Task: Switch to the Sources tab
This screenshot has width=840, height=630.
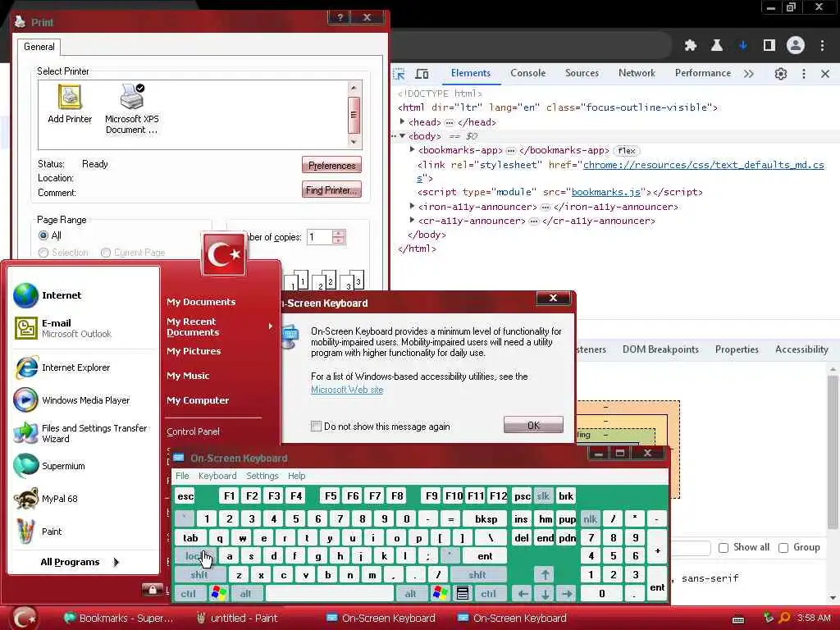Action: click(582, 73)
